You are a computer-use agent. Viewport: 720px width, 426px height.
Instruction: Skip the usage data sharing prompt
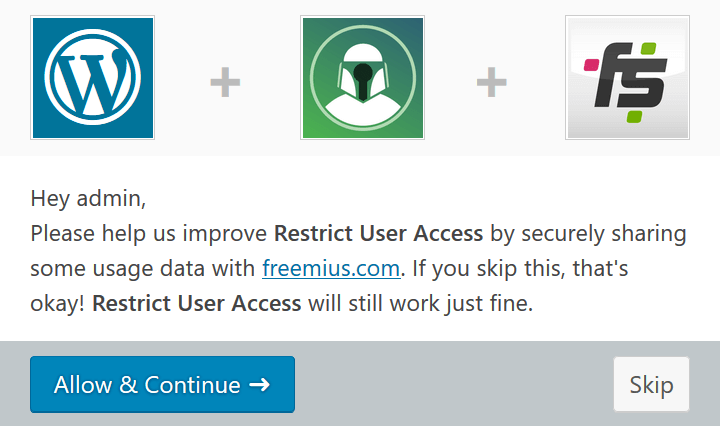pyautogui.click(x=651, y=384)
